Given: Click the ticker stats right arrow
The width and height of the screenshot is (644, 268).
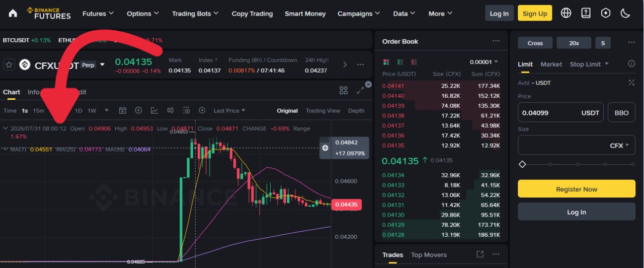Looking at the screenshot, I should pyautogui.click(x=345, y=64).
